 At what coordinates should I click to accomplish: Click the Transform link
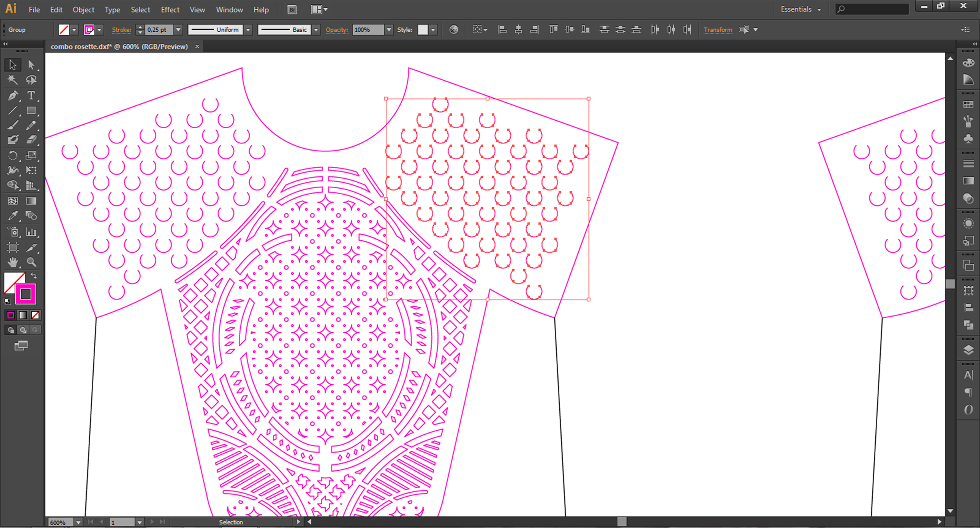click(x=717, y=30)
